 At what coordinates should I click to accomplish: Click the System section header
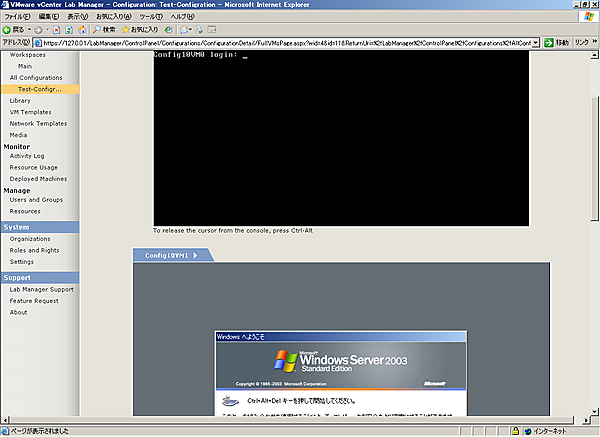click(40, 227)
